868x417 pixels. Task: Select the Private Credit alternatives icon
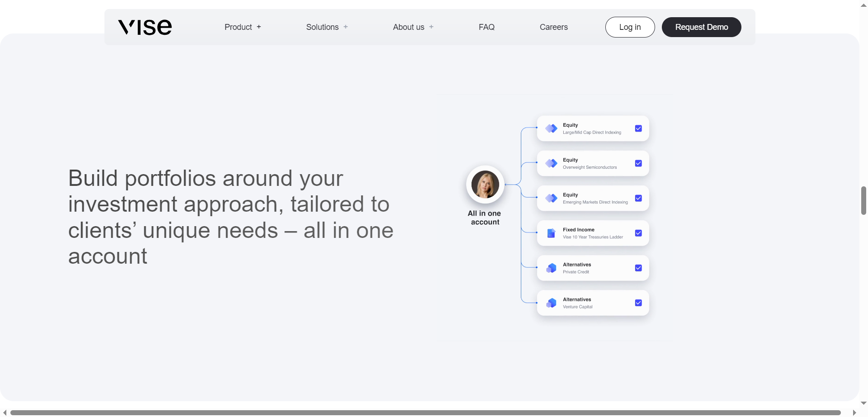tap(552, 268)
